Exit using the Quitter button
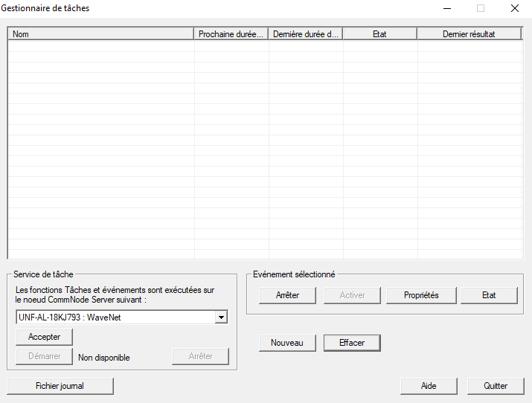 click(x=496, y=386)
